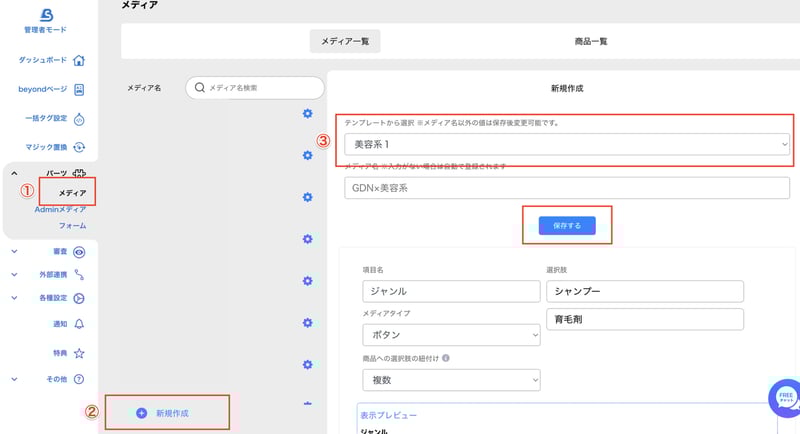Click the 特典 star icon
The height and width of the screenshot is (434, 800).
[x=79, y=352]
